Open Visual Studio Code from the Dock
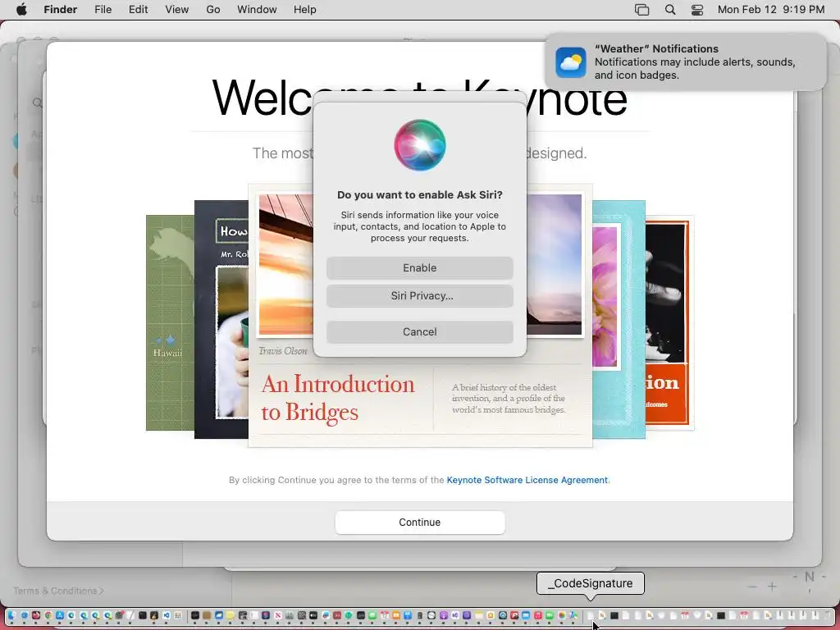This screenshot has width=840, height=630. [166, 615]
